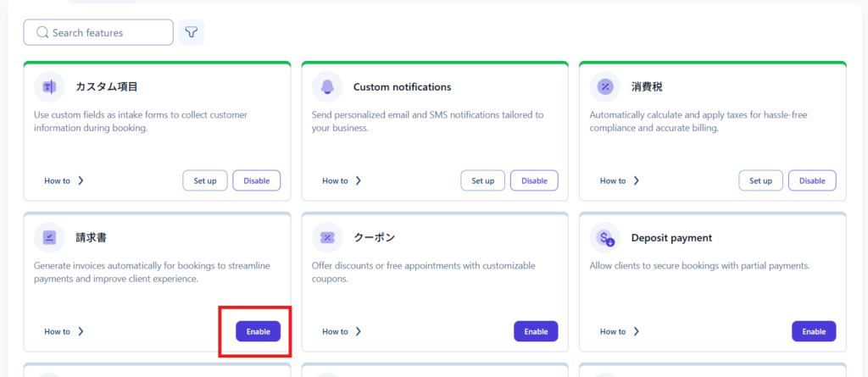Disable the Custom notifications feature

pos(534,180)
